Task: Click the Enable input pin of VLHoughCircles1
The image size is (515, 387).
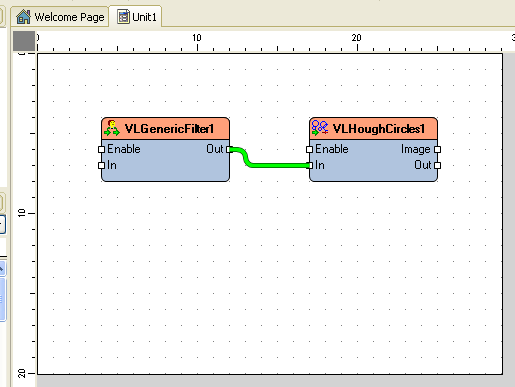Action: 309,149
